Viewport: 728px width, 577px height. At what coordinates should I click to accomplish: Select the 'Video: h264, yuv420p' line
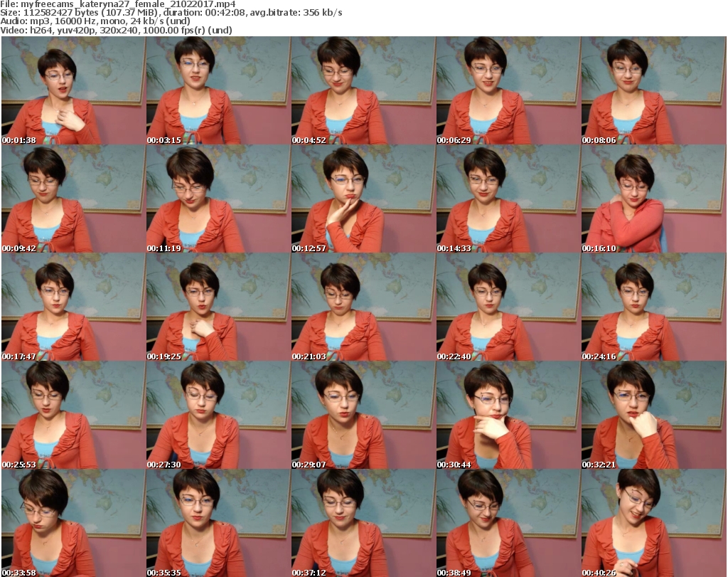tap(116, 30)
